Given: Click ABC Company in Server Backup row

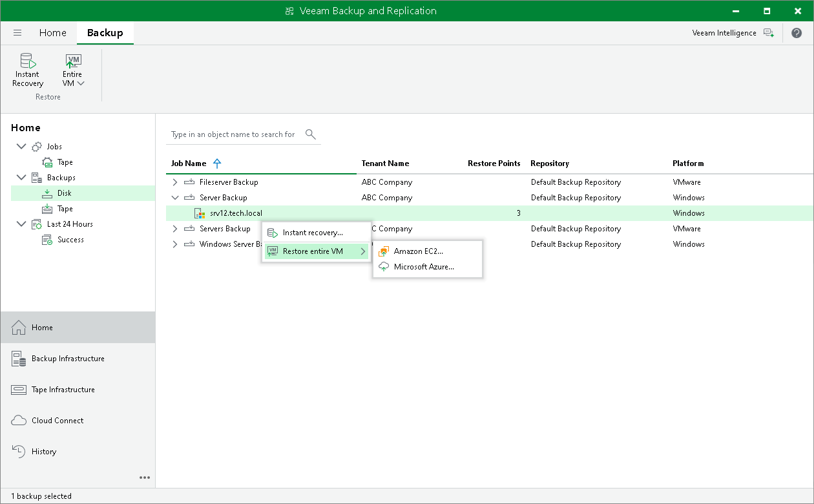Looking at the screenshot, I should click(x=387, y=198).
